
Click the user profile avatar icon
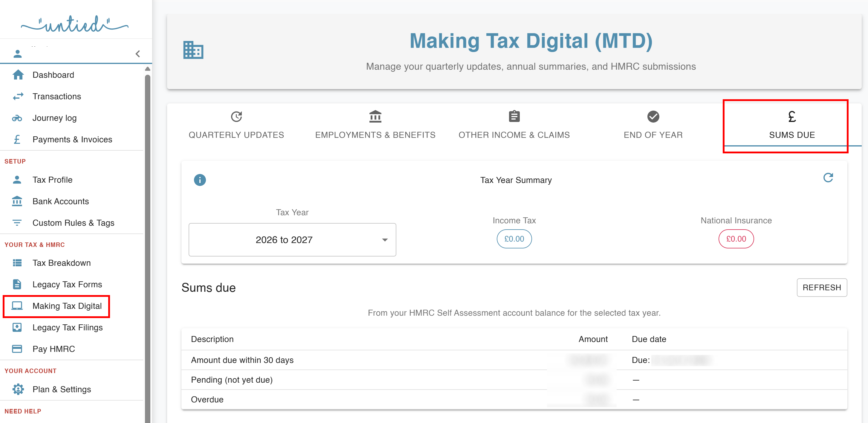(x=18, y=54)
